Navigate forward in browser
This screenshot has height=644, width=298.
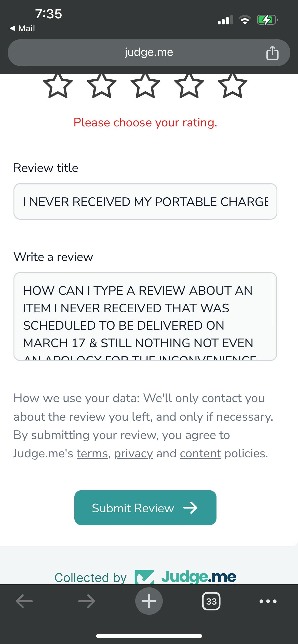coord(87,601)
